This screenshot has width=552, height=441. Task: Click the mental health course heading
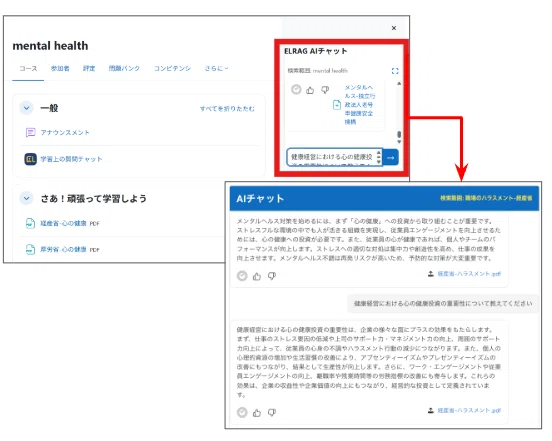pos(50,46)
